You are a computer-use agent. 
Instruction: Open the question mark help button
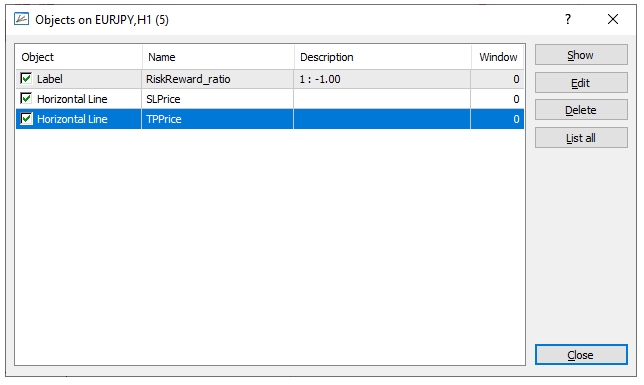point(568,19)
